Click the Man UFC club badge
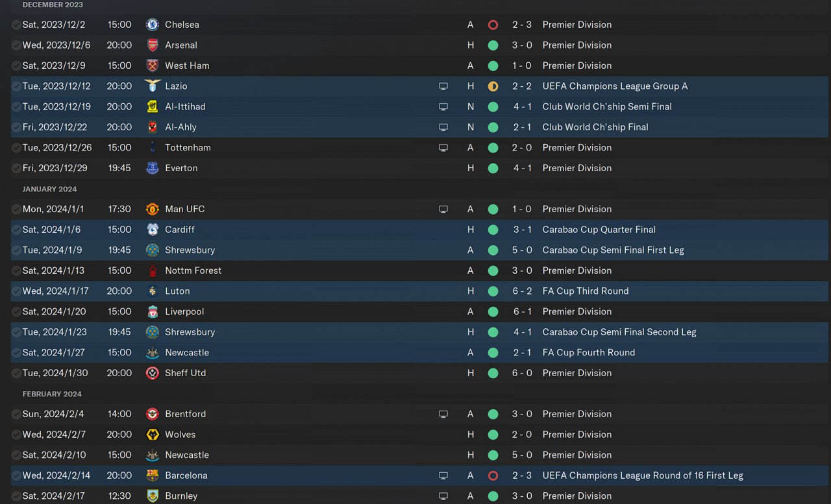 (x=153, y=209)
